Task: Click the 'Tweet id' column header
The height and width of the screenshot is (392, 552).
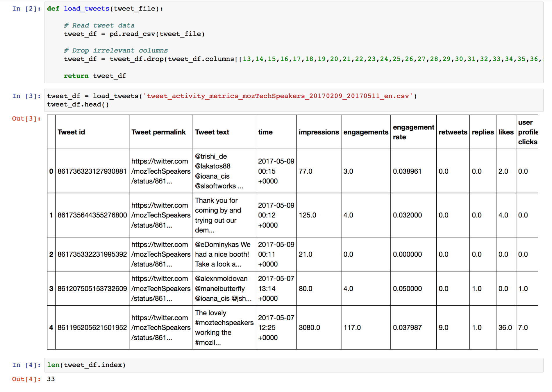Action: click(71, 132)
